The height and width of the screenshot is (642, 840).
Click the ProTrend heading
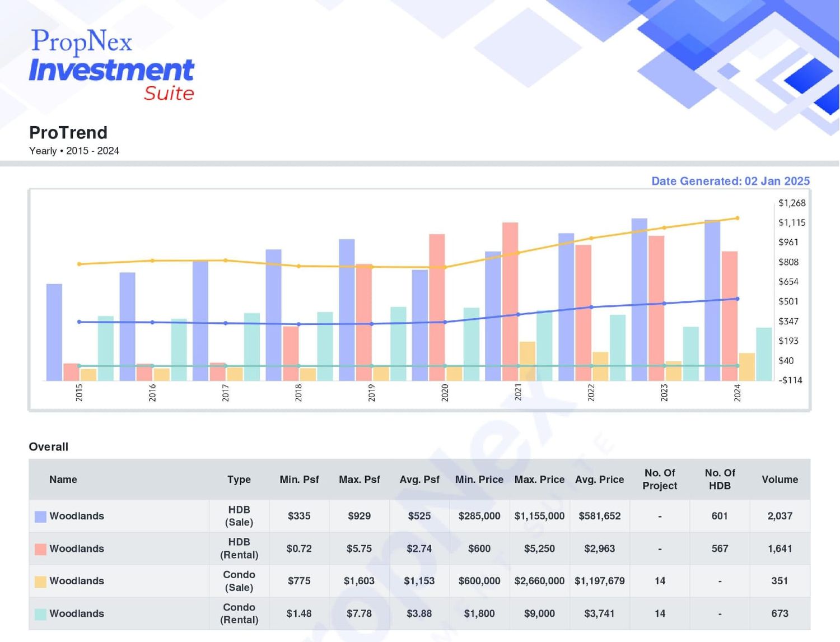coord(68,133)
